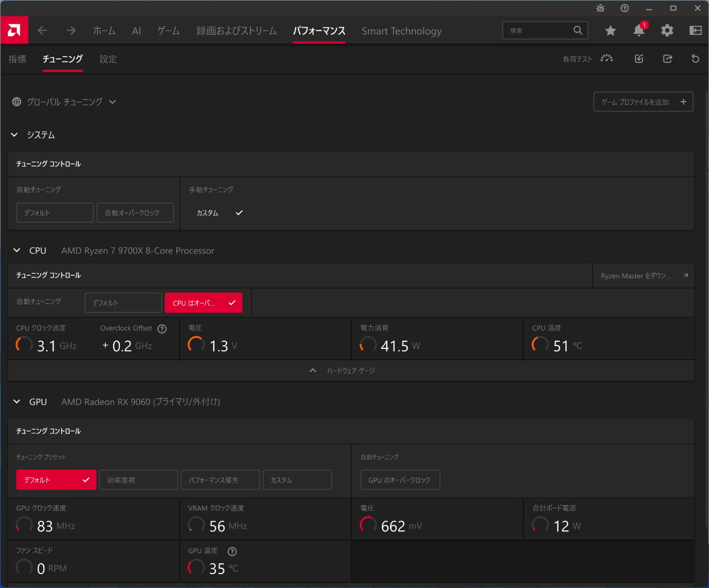Click the import profile icon

click(x=639, y=59)
